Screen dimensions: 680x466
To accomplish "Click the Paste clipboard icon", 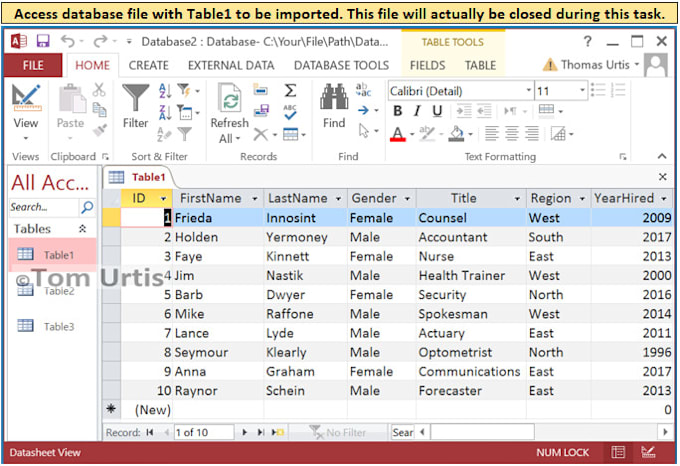I will (72, 99).
